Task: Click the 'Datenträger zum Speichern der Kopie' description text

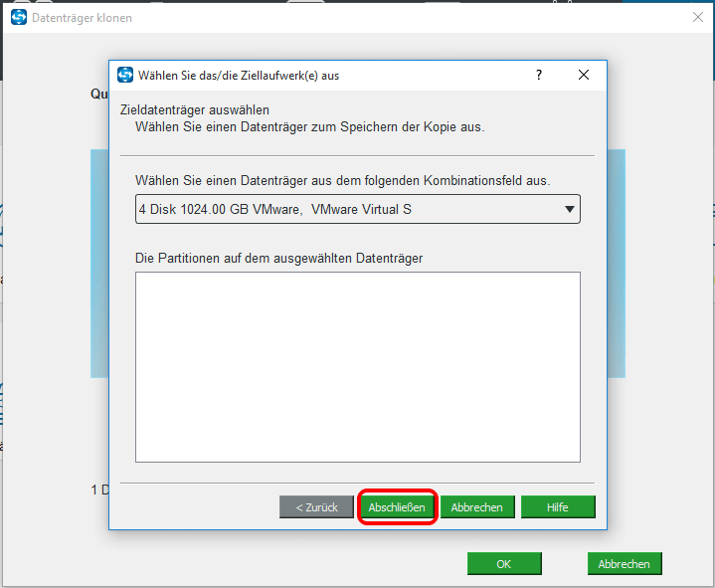Action: tap(309, 126)
